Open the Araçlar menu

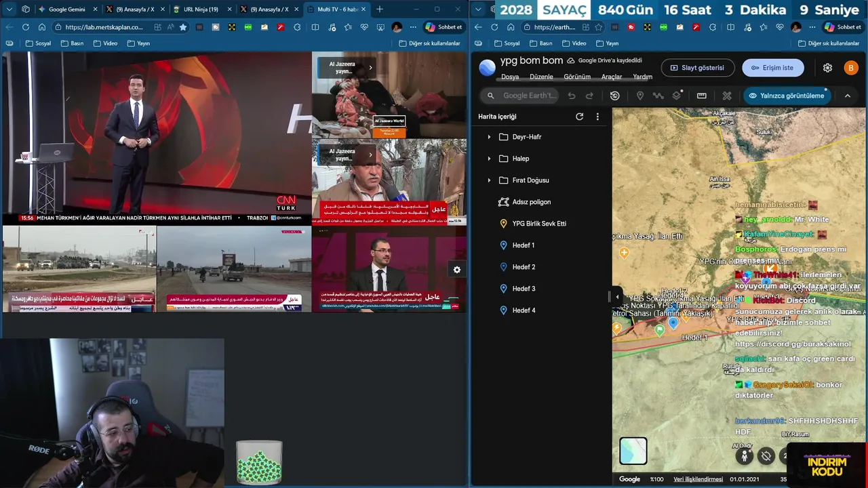pyautogui.click(x=612, y=77)
